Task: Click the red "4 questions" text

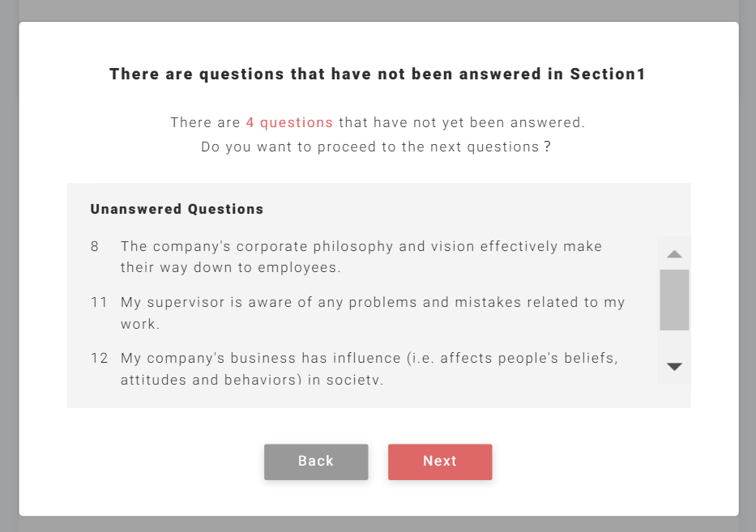Action: pos(289,123)
